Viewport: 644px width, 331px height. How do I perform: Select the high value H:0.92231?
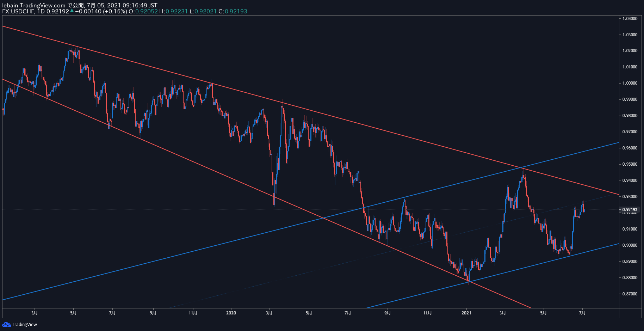pyautogui.click(x=174, y=11)
